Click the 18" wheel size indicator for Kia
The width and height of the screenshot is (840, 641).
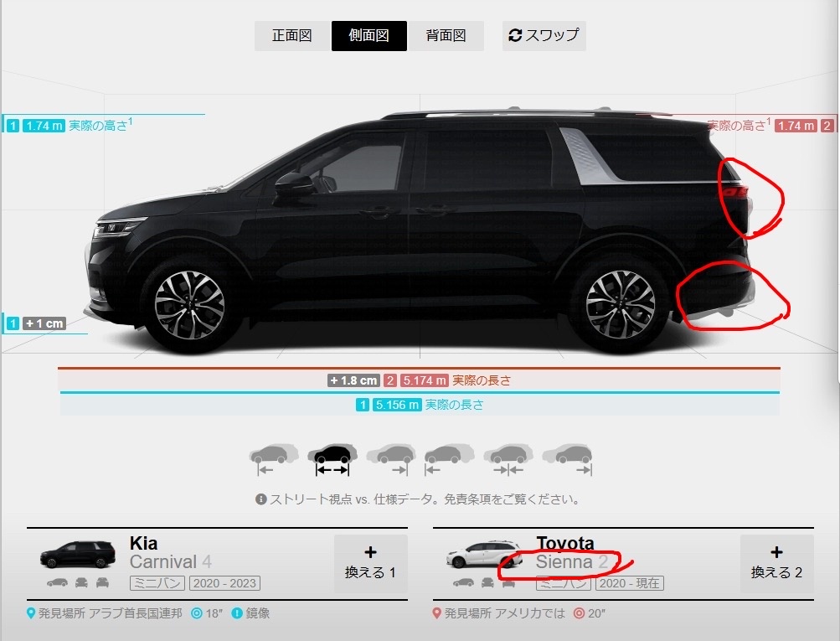208,613
